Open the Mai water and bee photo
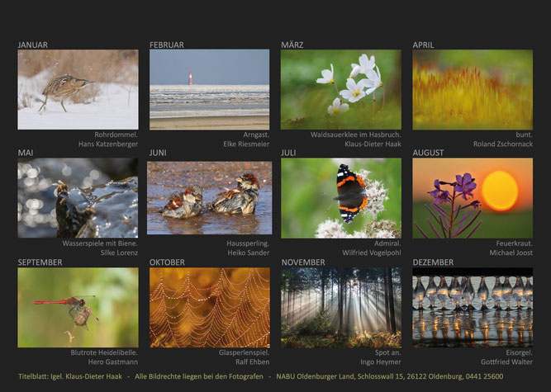This screenshot has height=392, width=551. pyautogui.click(x=78, y=198)
